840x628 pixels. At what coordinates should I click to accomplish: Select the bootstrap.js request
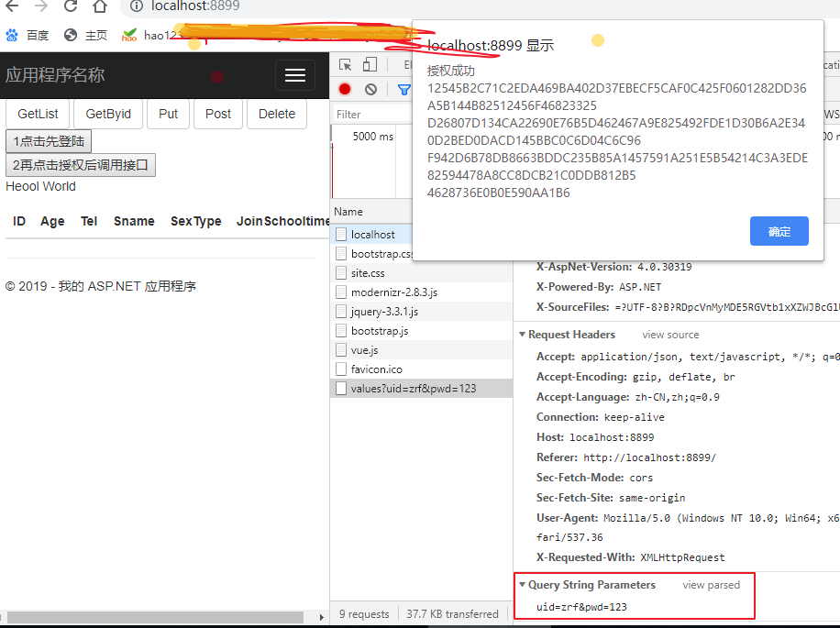(x=422, y=331)
